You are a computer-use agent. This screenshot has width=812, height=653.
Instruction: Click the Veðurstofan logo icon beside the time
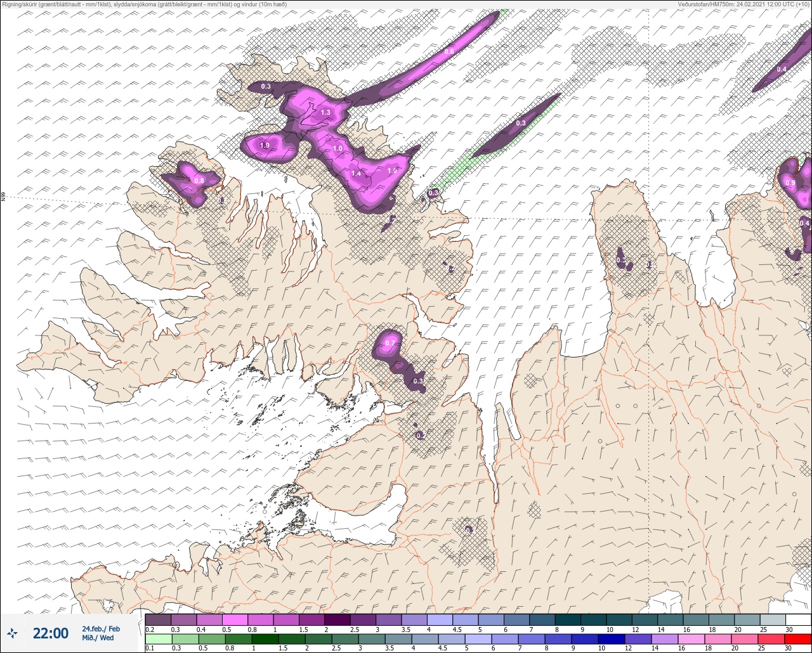[13, 633]
